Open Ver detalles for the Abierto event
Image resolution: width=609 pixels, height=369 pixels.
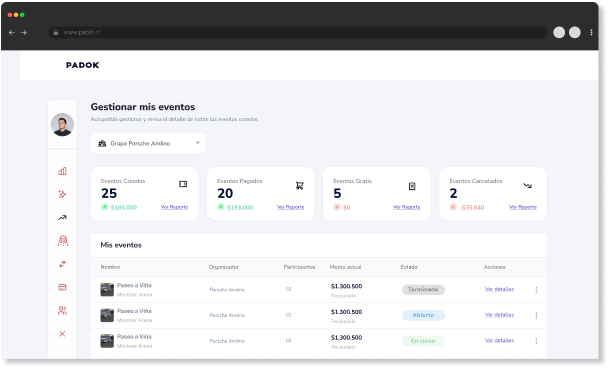[499, 315]
